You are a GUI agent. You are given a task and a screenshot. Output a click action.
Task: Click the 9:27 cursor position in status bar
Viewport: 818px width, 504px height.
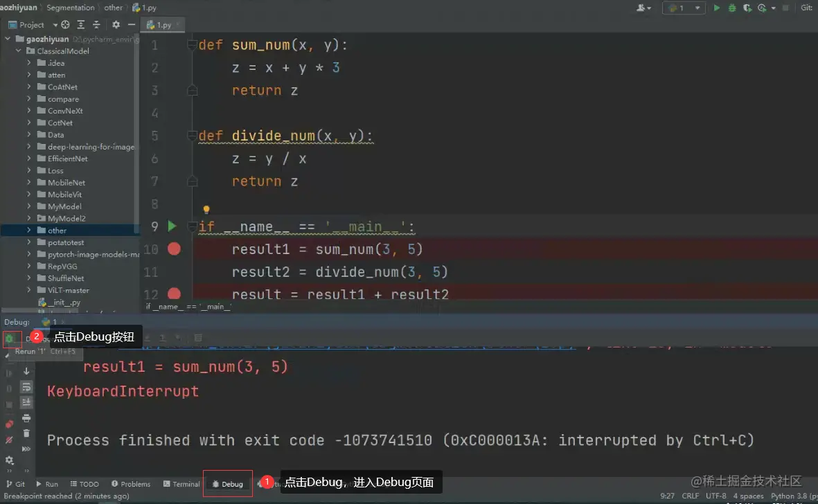(667, 496)
